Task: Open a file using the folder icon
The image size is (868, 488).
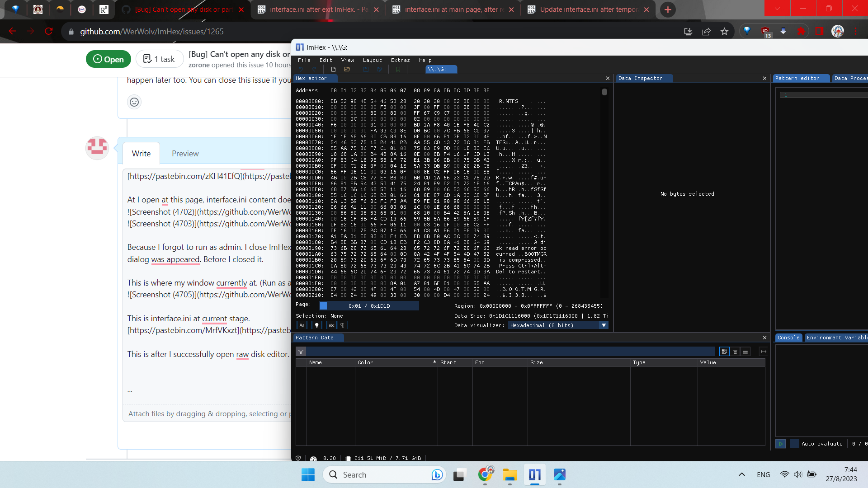Action: pyautogui.click(x=347, y=69)
